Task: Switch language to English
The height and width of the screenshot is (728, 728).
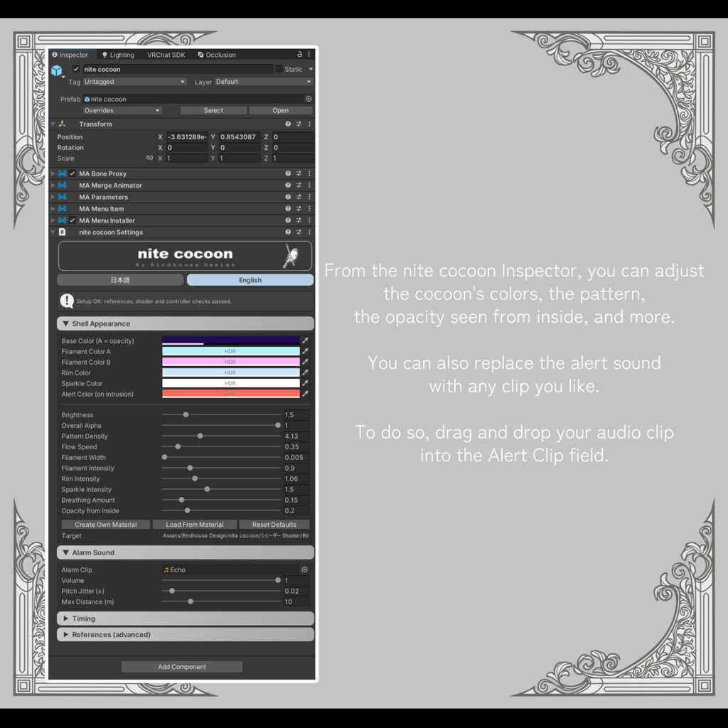Action: pyautogui.click(x=250, y=280)
